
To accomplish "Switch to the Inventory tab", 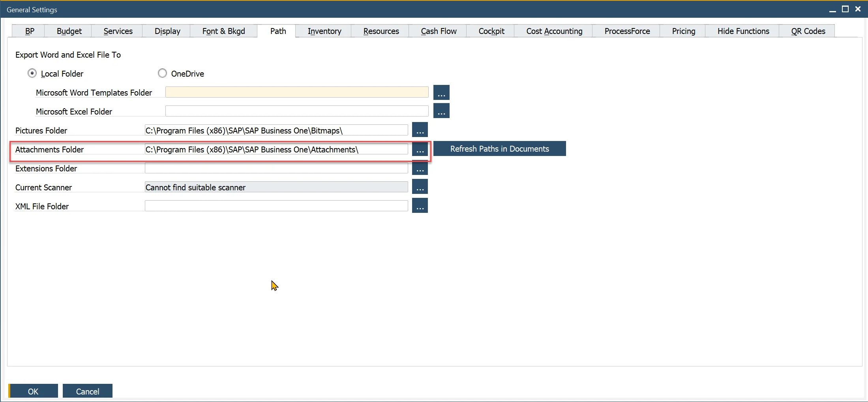I will click(324, 31).
